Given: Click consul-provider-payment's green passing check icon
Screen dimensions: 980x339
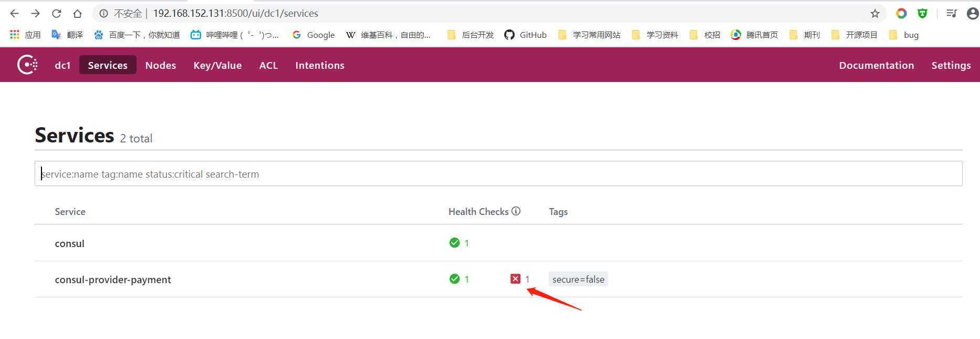Looking at the screenshot, I should [454, 279].
